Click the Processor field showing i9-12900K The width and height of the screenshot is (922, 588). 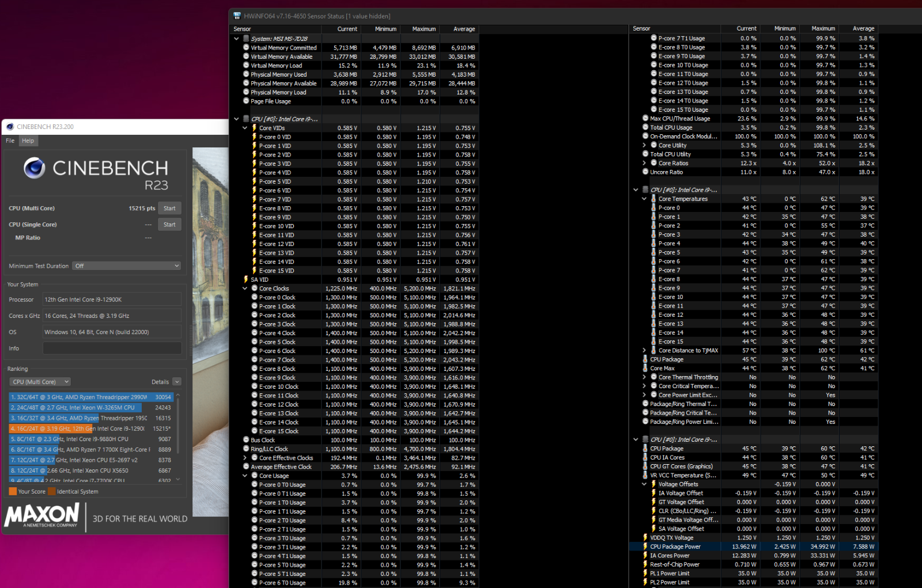pyautogui.click(x=112, y=299)
